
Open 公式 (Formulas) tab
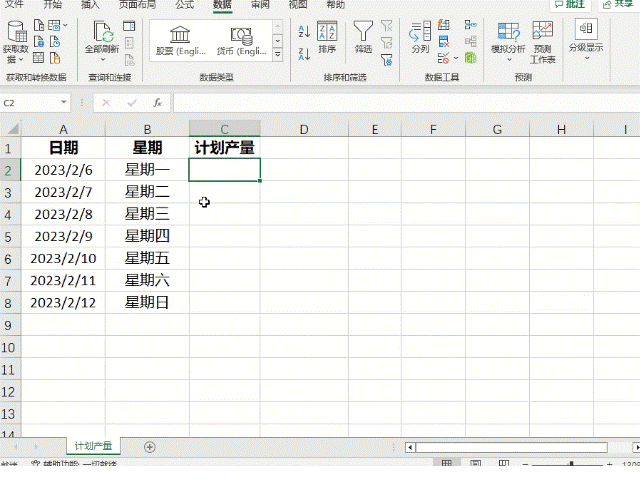[185, 4]
